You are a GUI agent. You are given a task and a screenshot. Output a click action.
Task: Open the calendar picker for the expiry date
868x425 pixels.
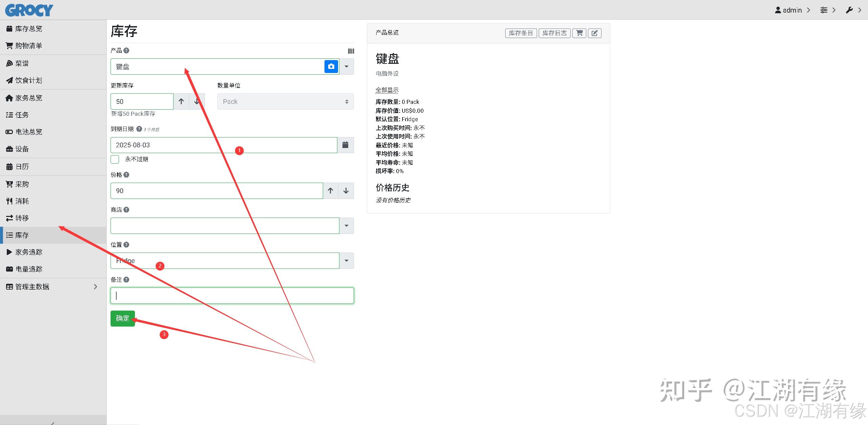point(346,145)
